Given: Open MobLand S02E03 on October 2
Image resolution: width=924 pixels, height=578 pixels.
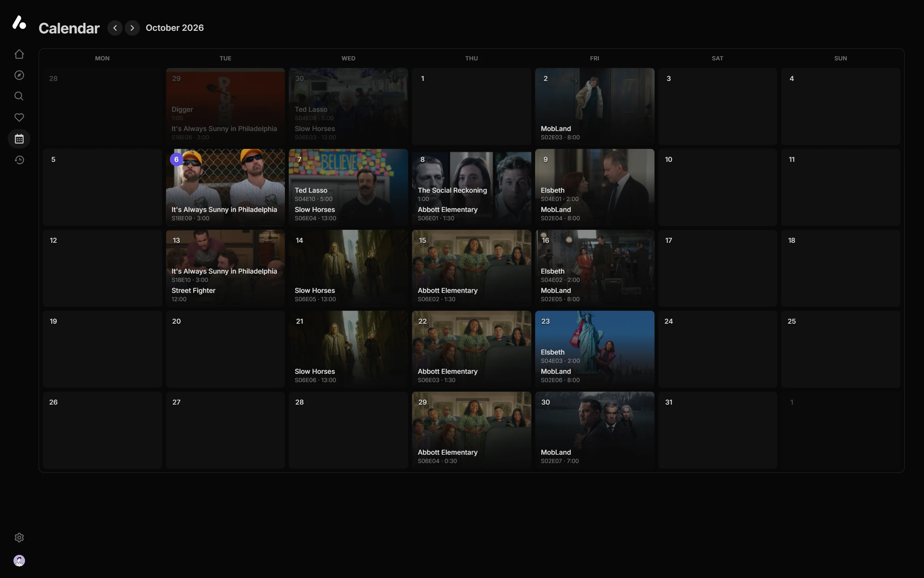Looking at the screenshot, I should pos(560,133).
